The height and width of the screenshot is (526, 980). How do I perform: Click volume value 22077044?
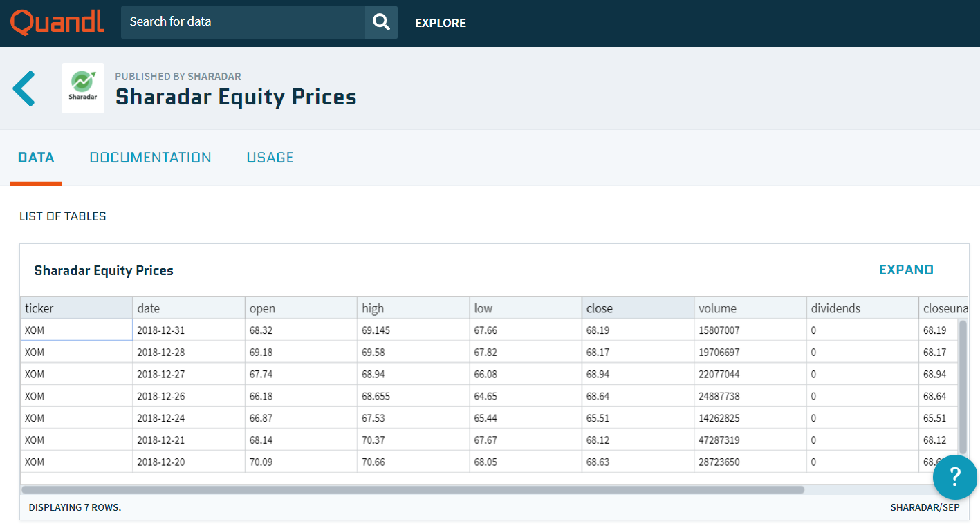pos(750,374)
